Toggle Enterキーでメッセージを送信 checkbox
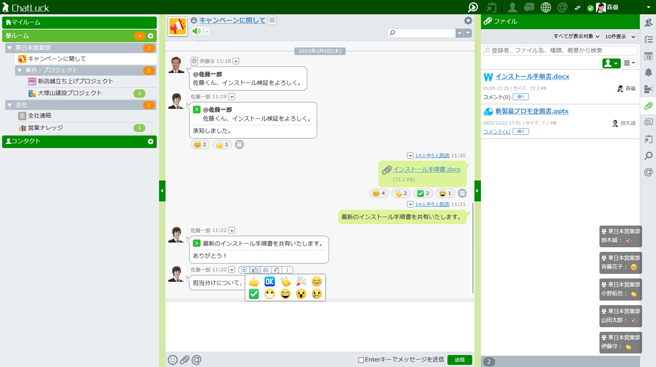 pos(361,360)
